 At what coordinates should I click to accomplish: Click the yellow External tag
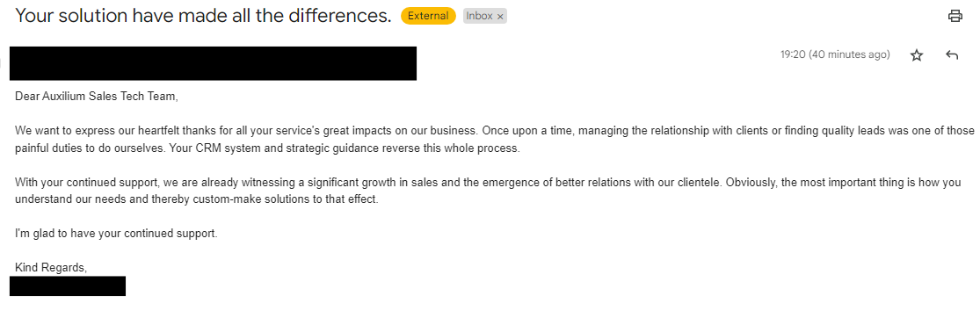point(428,16)
